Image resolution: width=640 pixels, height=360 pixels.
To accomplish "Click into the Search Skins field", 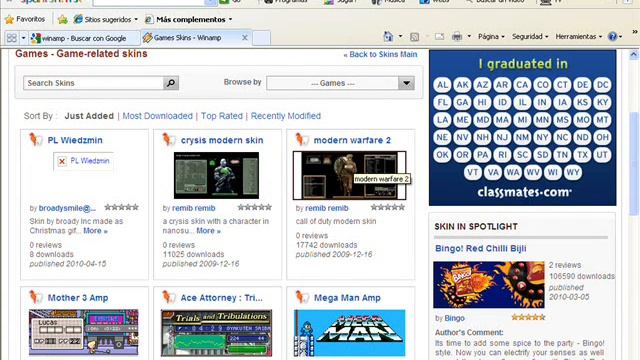I will [93, 83].
